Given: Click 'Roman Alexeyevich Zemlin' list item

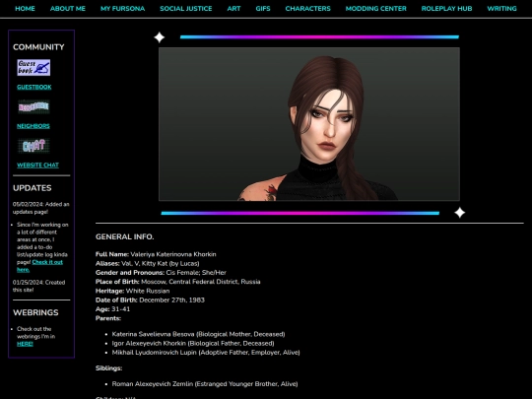Looking at the screenshot, I should (x=205, y=384).
